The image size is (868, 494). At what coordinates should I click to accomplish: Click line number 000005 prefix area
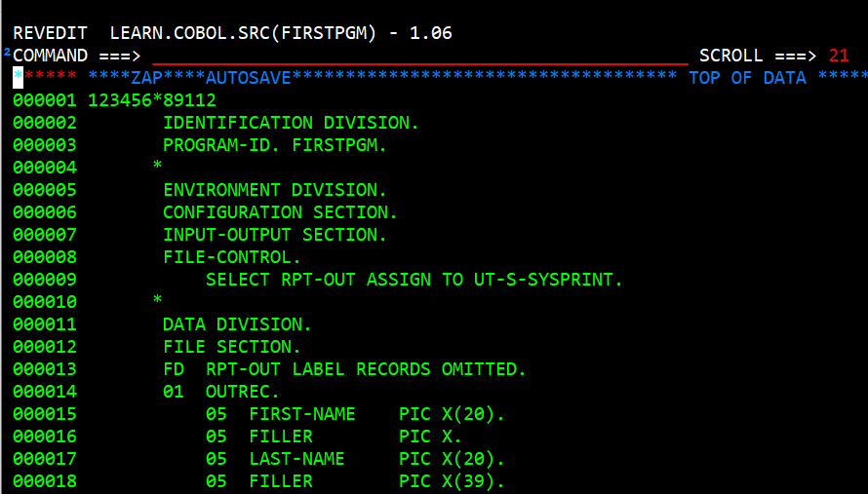point(44,190)
